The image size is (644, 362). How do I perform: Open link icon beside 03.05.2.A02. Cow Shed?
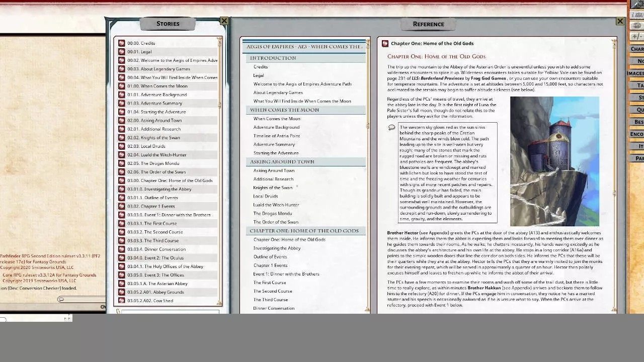(121, 301)
